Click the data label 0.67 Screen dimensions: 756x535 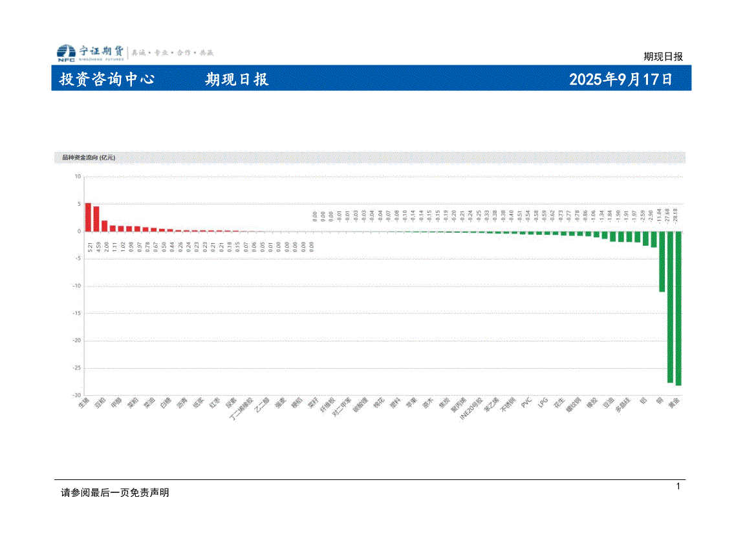[x=156, y=247]
